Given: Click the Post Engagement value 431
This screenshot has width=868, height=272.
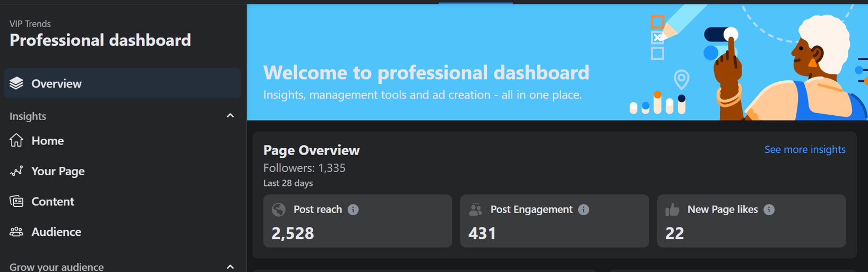Looking at the screenshot, I should tap(482, 233).
